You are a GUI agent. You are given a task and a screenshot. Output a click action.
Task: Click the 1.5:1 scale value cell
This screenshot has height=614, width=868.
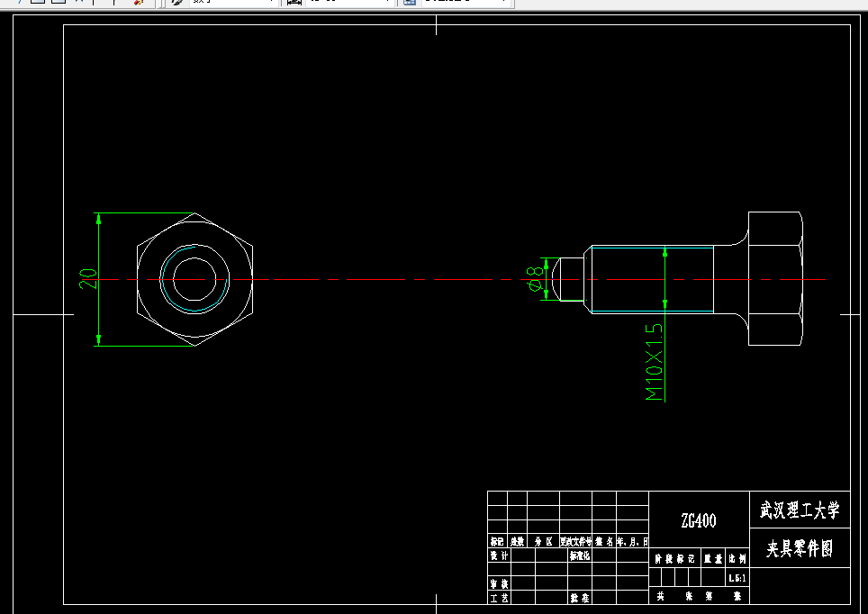737,578
